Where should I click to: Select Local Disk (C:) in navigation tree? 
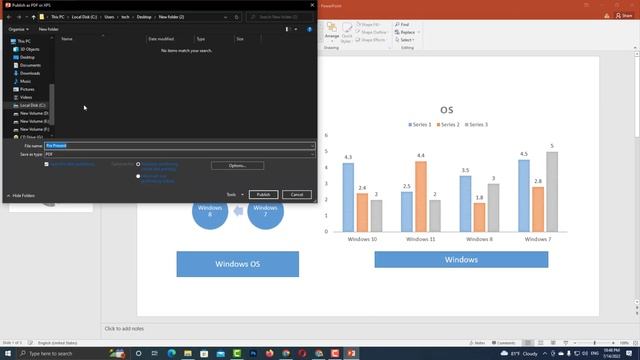point(29,105)
